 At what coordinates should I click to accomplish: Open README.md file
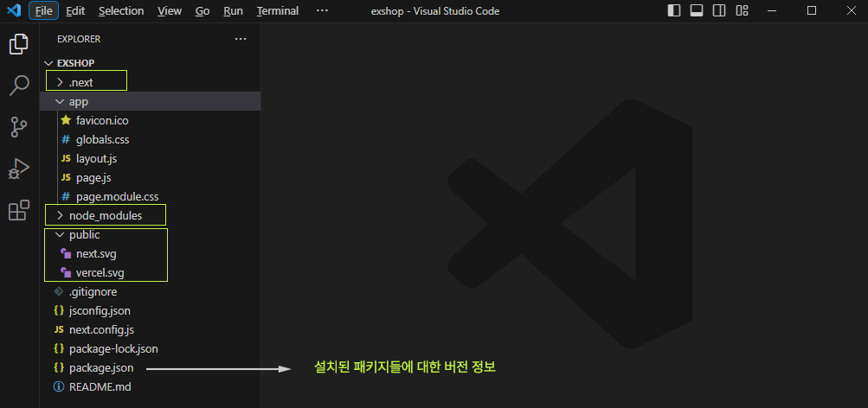pos(100,387)
